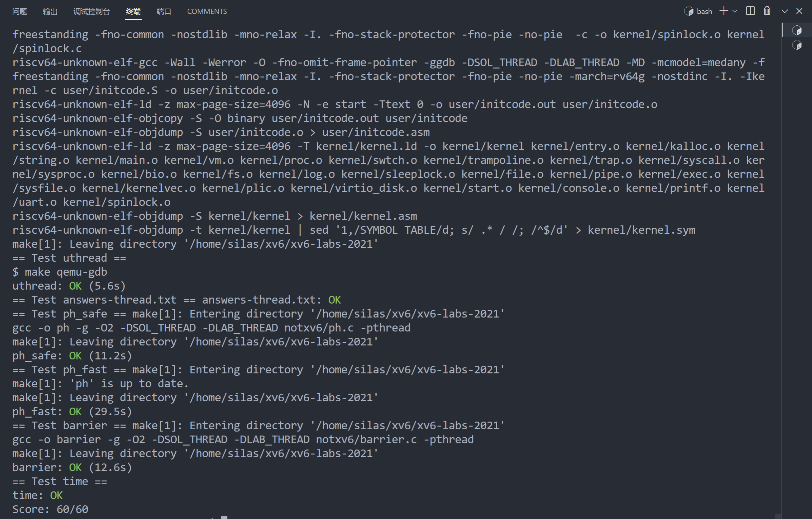Split the terminal using the split icon
The height and width of the screenshot is (519, 812).
pos(750,11)
